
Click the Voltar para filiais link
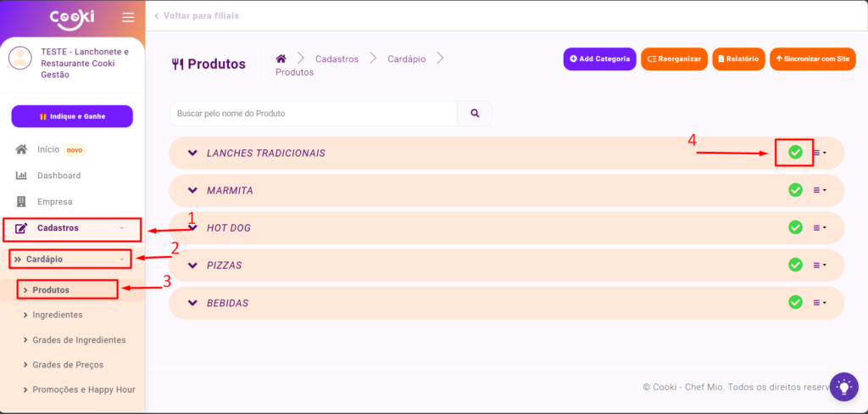pyautogui.click(x=196, y=16)
